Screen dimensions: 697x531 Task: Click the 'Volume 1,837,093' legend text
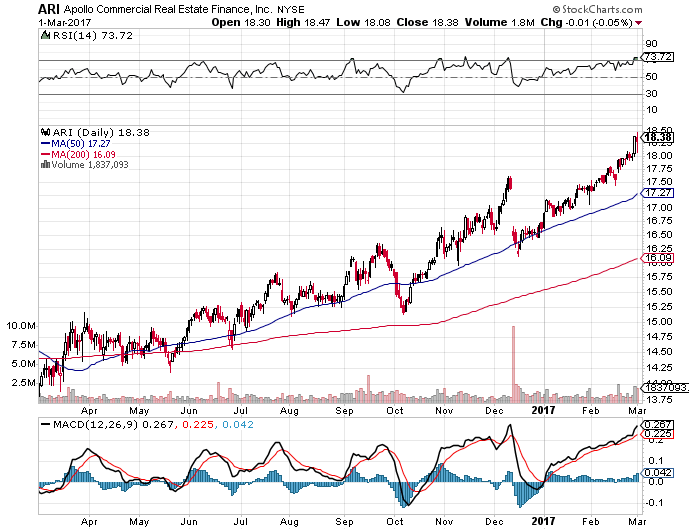coord(90,165)
